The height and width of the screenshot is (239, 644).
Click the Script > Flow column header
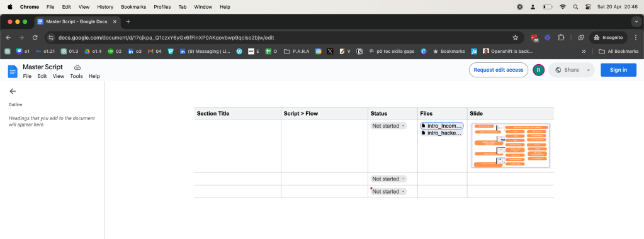tap(301, 113)
